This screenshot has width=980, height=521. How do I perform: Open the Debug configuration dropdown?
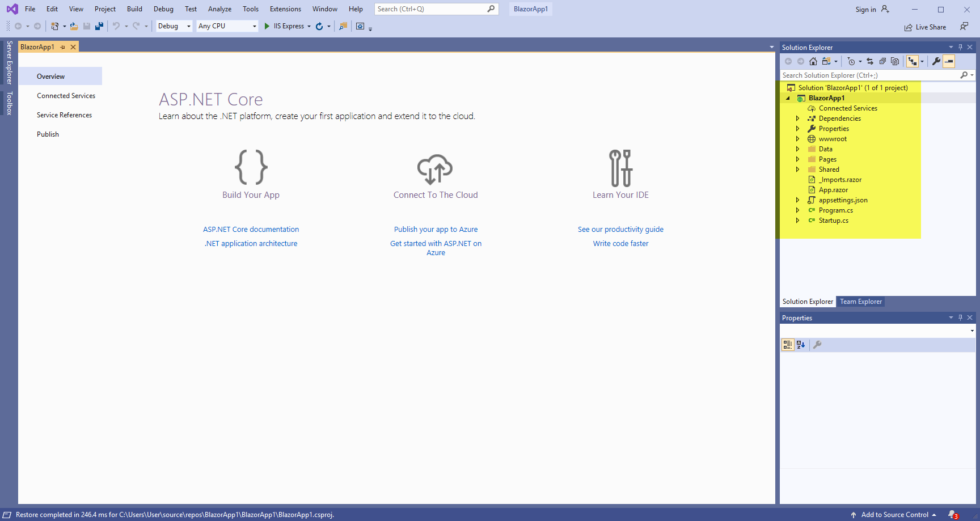174,26
